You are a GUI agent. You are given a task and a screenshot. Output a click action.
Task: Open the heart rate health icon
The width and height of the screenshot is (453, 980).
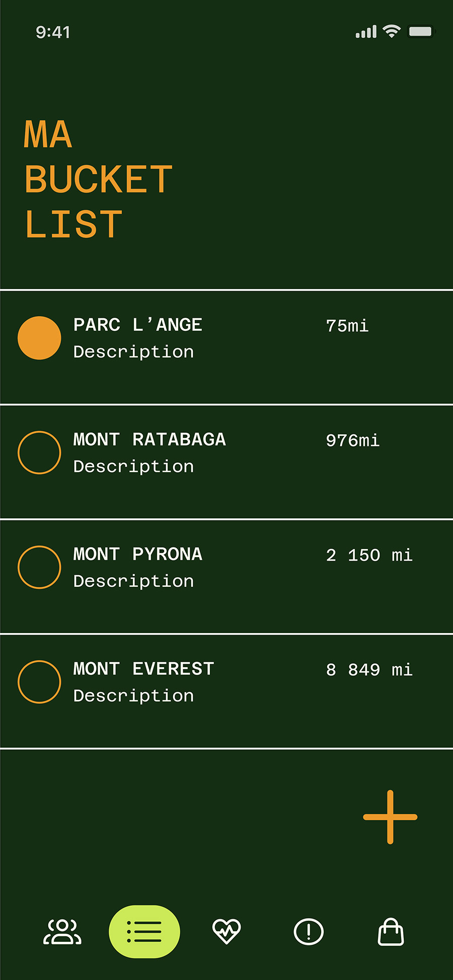click(226, 931)
